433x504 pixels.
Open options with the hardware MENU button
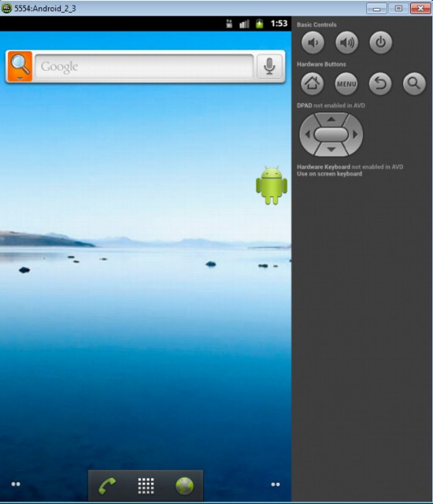[x=346, y=83]
